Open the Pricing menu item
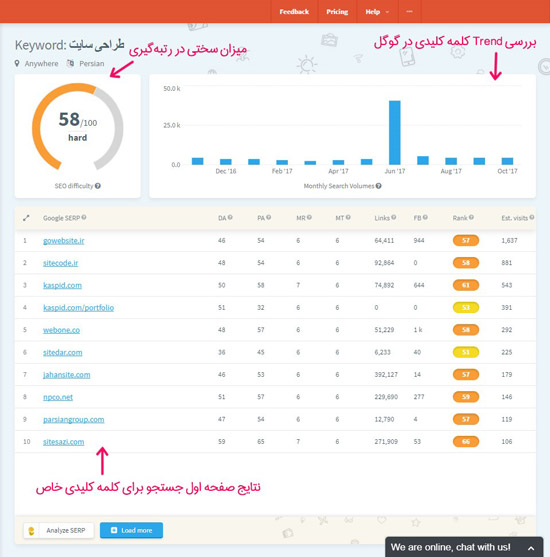 (337, 12)
